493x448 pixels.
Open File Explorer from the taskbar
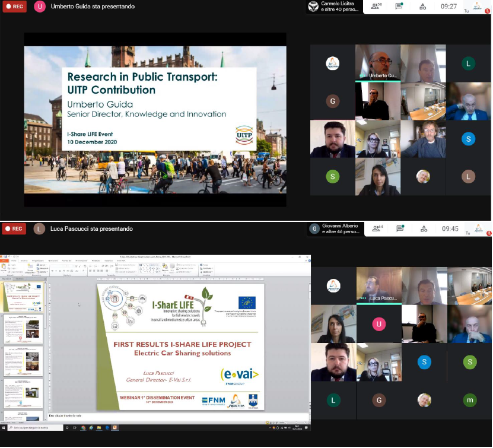[99, 428]
